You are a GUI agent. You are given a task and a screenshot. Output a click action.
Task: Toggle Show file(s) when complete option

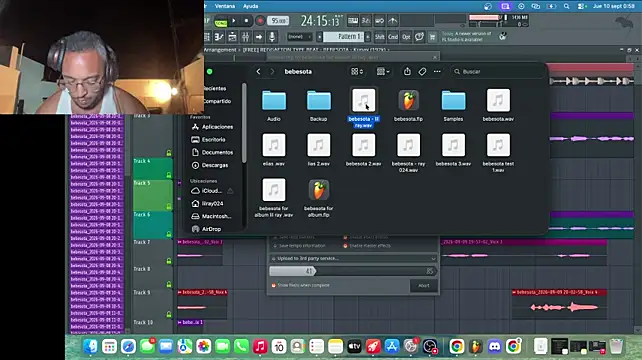(x=300, y=285)
